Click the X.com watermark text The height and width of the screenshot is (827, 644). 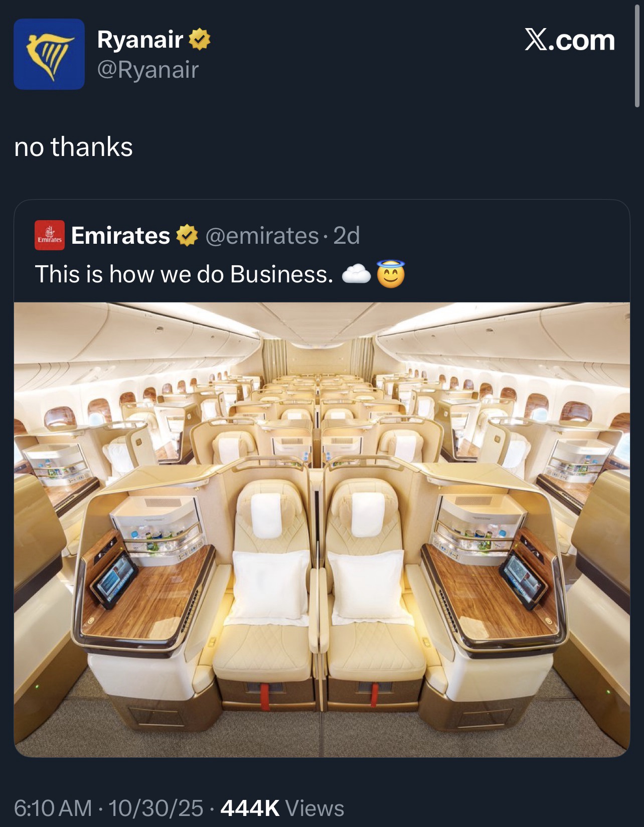click(x=570, y=40)
